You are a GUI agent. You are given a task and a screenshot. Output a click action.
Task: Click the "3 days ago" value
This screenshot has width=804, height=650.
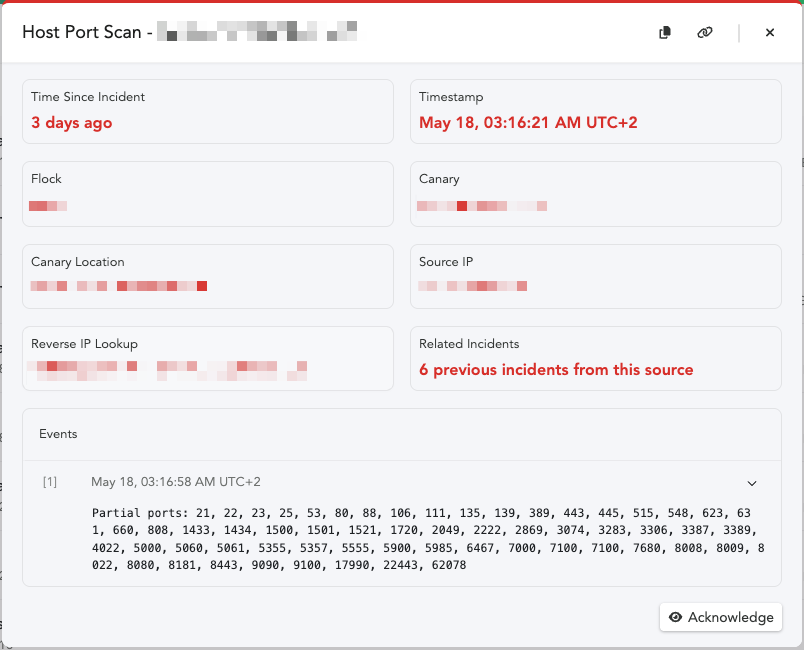[x=72, y=123]
